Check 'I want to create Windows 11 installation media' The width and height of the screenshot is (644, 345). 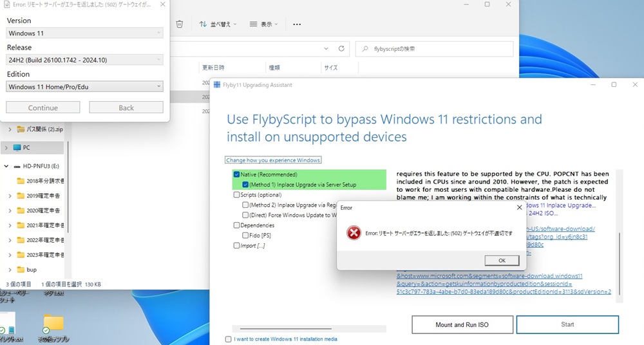pos(229,339)
